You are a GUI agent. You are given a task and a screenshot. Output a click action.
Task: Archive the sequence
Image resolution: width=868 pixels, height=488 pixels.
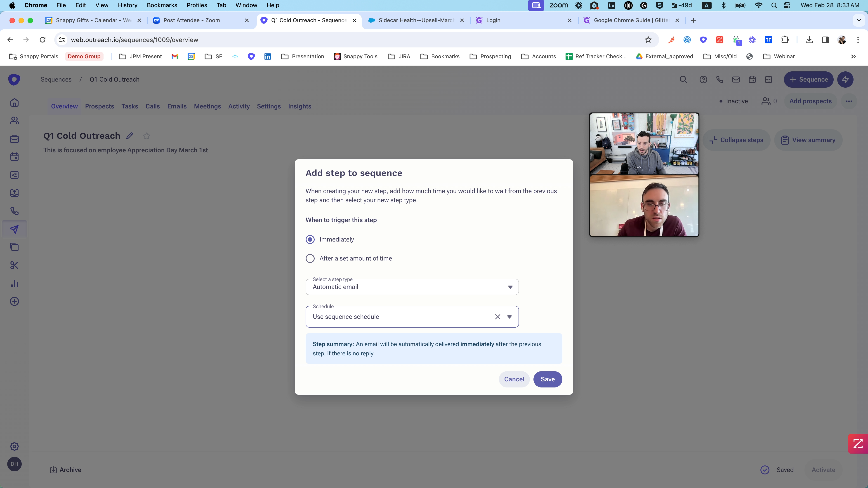(65, 470)
